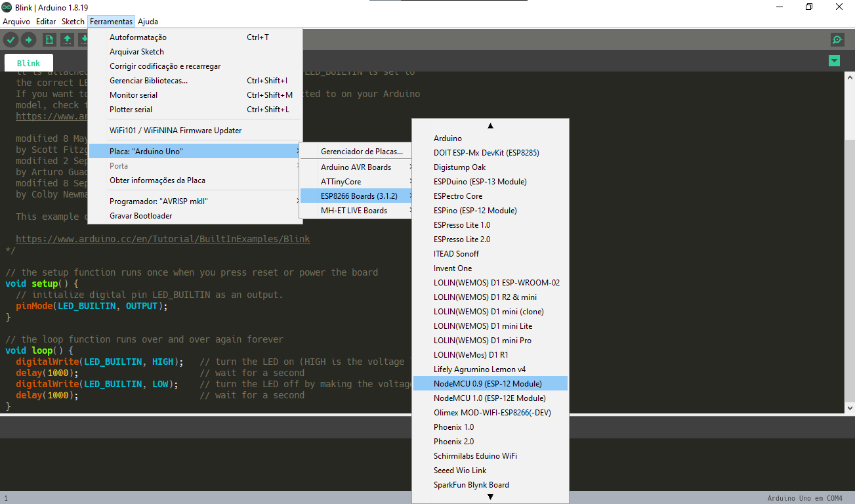This screenshot has height=504, width=855.
Task: Click the Arduino app logo in title bar
Action: click(6, 7)
